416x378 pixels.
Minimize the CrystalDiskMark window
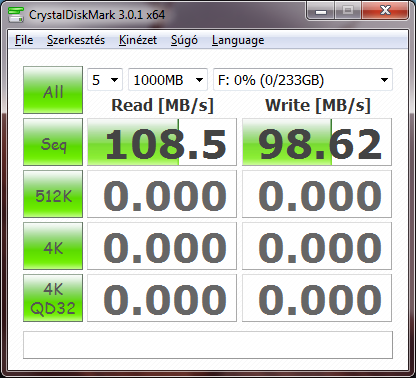tap(321, 11)
